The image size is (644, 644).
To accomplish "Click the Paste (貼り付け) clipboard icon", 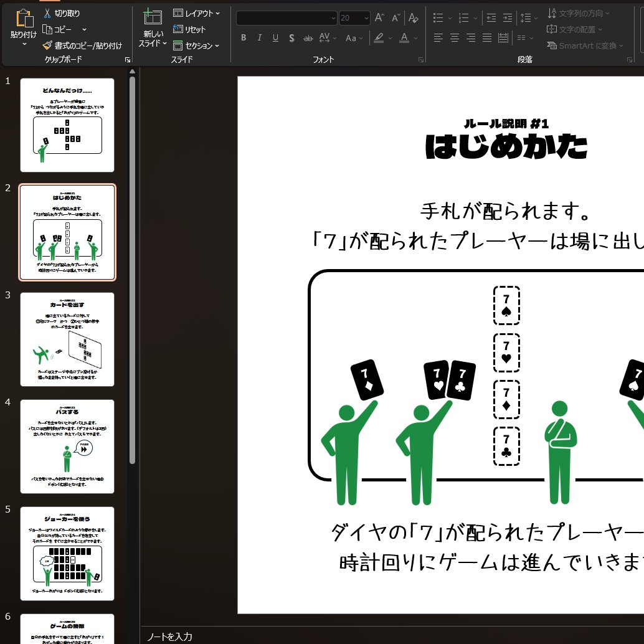I will tap(24, 19).
